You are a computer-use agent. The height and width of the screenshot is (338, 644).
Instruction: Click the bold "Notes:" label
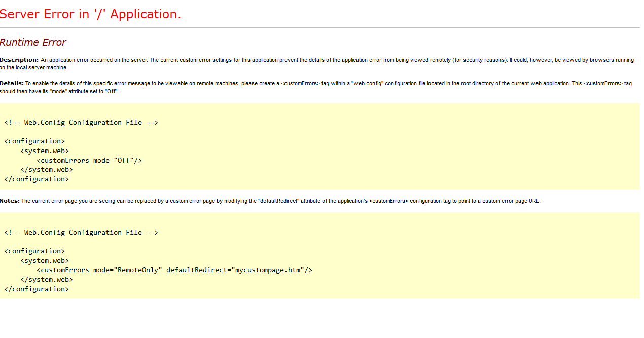(x=10, y=201)
